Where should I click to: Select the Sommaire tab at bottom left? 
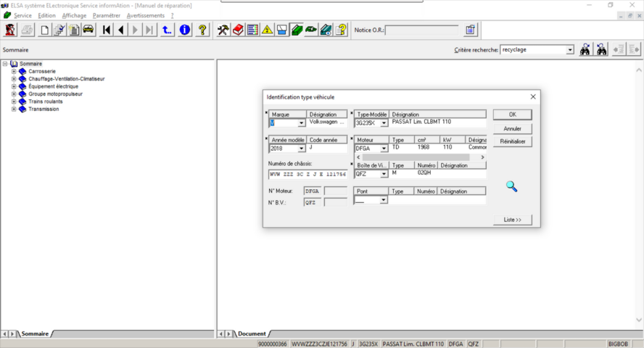tap(35, 333)
